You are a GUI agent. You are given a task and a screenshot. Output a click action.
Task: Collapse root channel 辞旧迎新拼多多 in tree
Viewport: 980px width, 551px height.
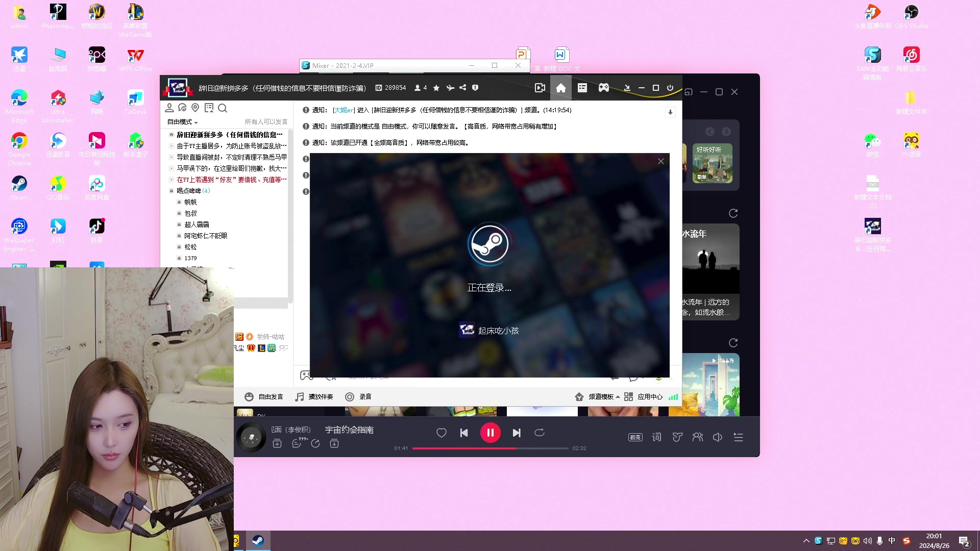click(x=171, y=135)
